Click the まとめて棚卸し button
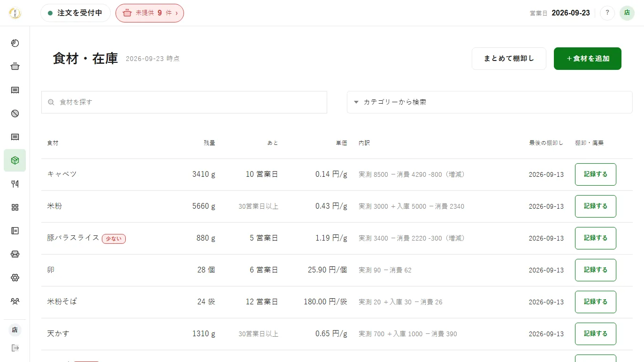This screenshot has height=362, width=644. 509,59
